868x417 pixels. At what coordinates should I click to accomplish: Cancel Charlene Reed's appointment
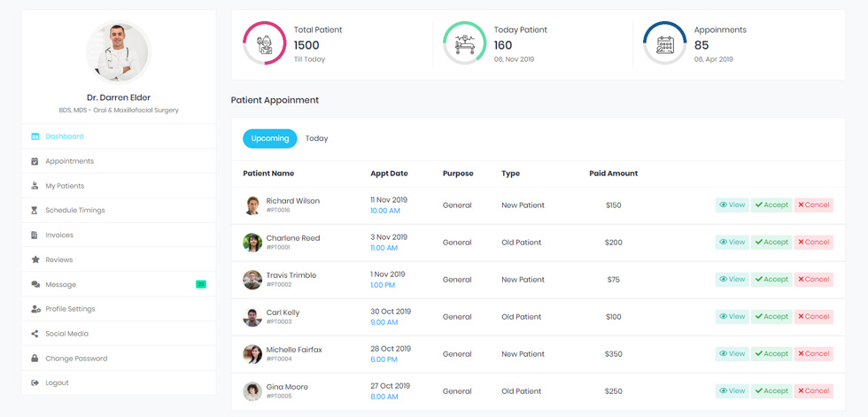coord(814,243)
